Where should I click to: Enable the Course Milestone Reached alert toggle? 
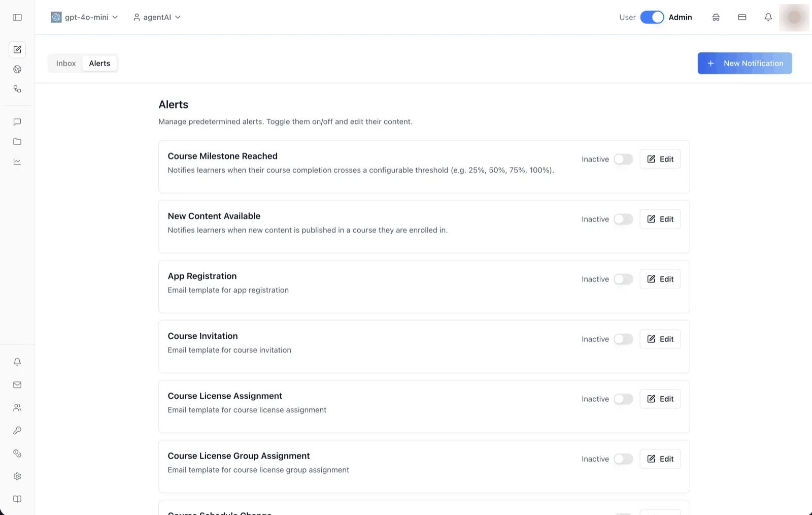pos(623,159)
